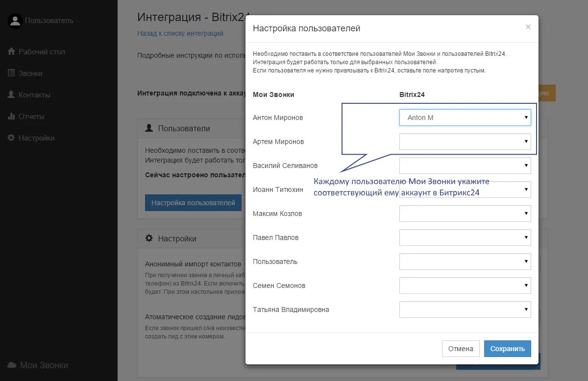The height and width of the screenshot is (381, 588).
Task: Click the user avatar icon in sidebar
Action: pos(15,21)
